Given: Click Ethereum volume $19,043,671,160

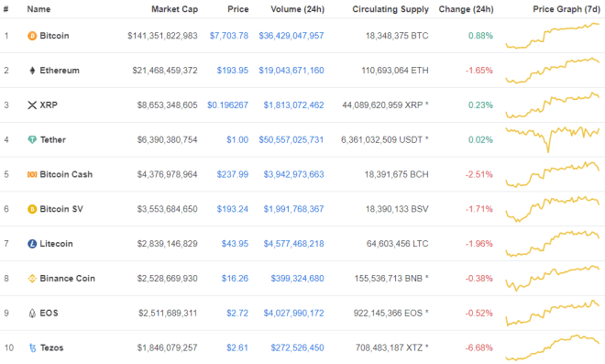Looking at the screenshot, I should 291,71.
